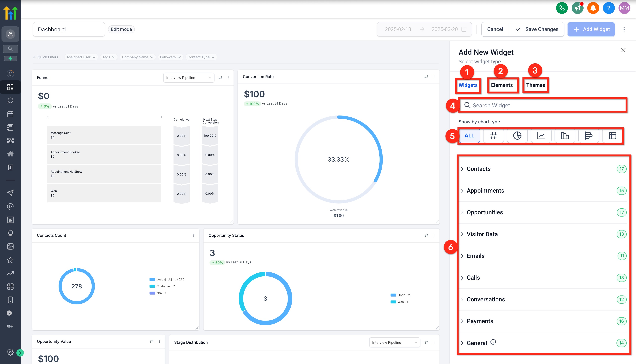Switch to the Elements tab
636x364 pixels.
pyautogui.click(x=502, y=85)
